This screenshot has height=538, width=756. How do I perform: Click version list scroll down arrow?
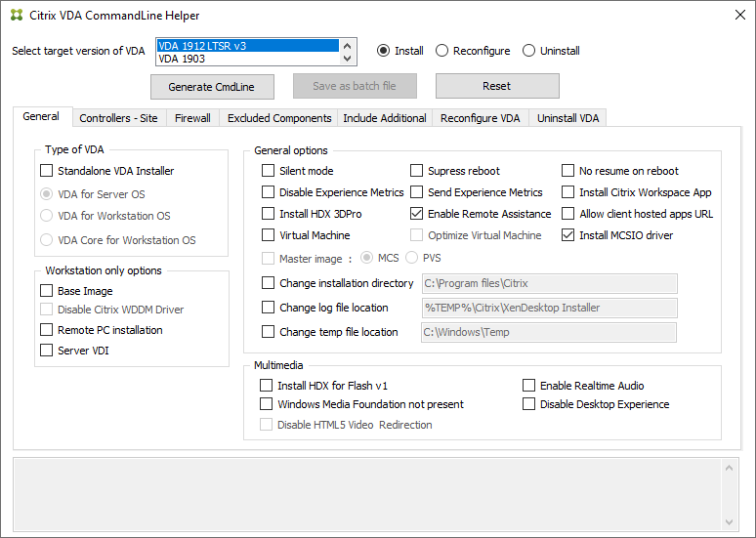pos(347,59)
